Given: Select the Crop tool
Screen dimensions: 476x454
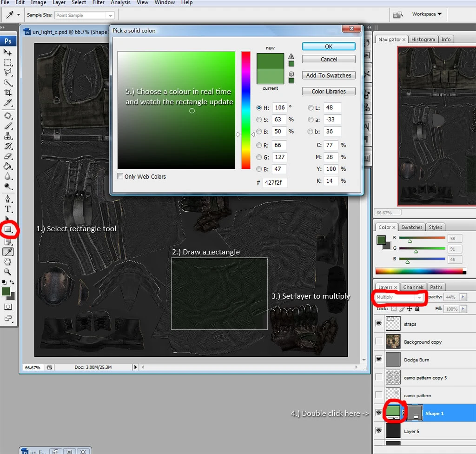Looking at the screenshot, I should [8, 93].
